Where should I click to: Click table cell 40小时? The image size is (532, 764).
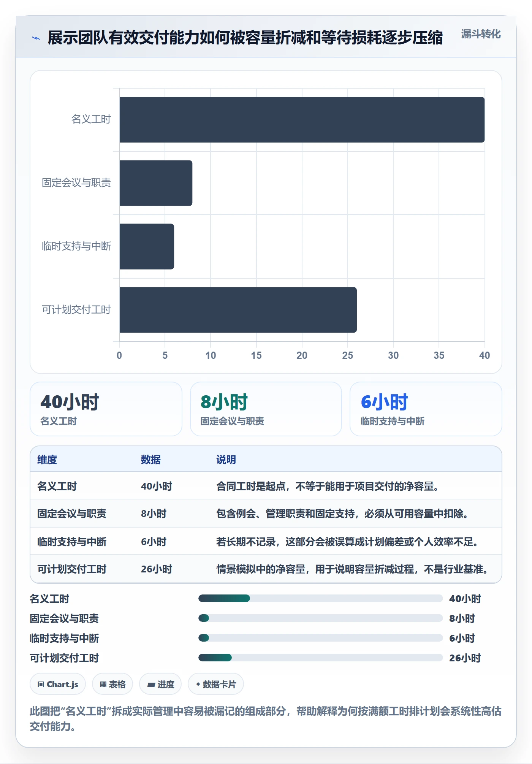pos(157,486)
